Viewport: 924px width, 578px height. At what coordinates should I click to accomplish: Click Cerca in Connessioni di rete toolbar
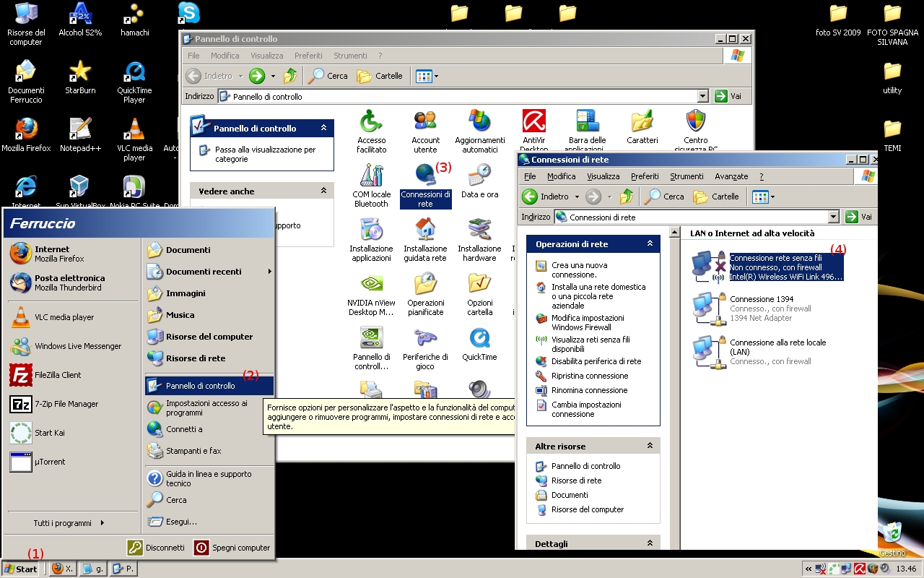(665, 197)
